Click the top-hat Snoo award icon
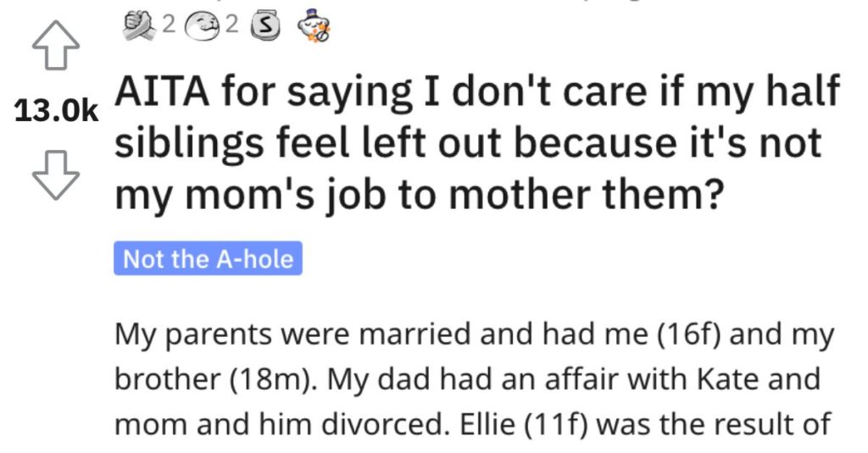 coord(314,25)
